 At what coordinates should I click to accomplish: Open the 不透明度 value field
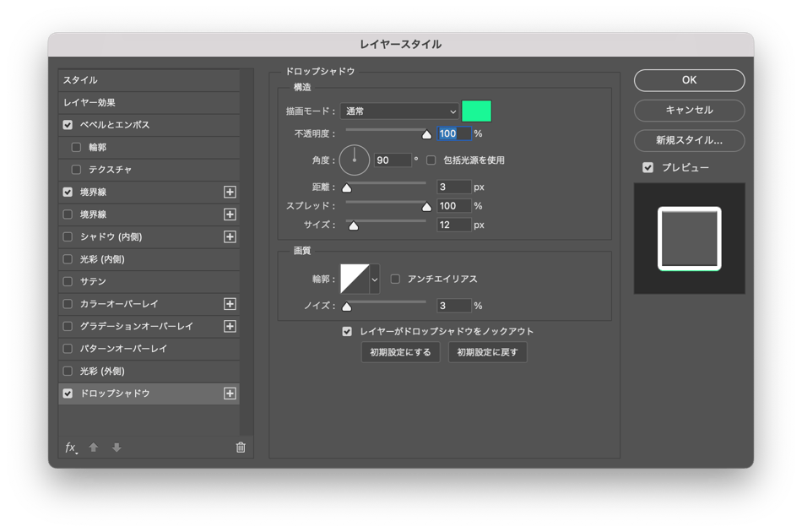click(453, 133)
